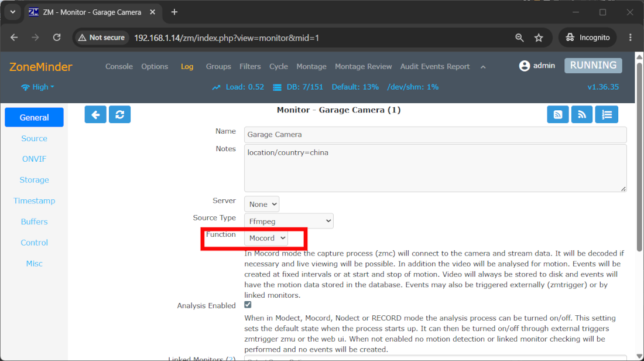Click into the Name input field
The image size is (644, 361).
pyautogui.click(x=436, y=135)
